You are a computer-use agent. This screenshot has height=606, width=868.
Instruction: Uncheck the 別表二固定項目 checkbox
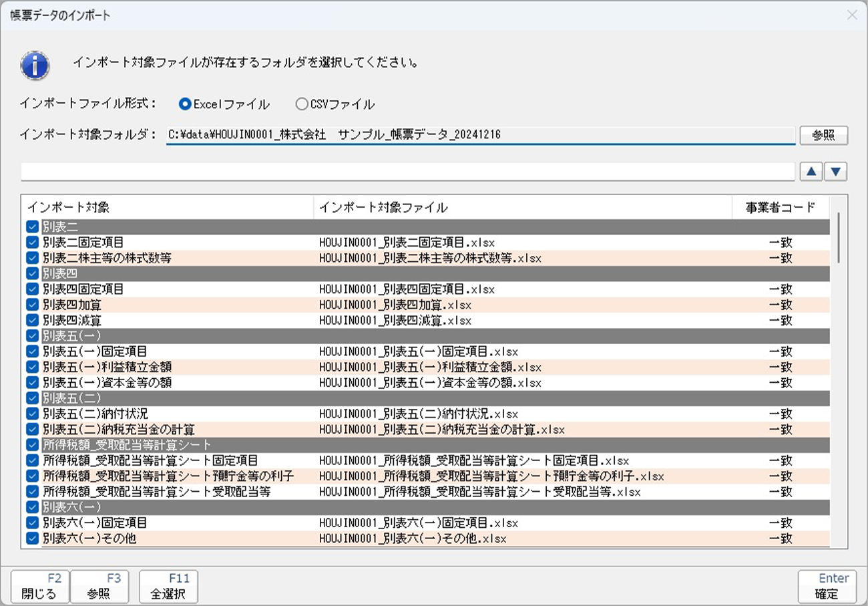32,243
